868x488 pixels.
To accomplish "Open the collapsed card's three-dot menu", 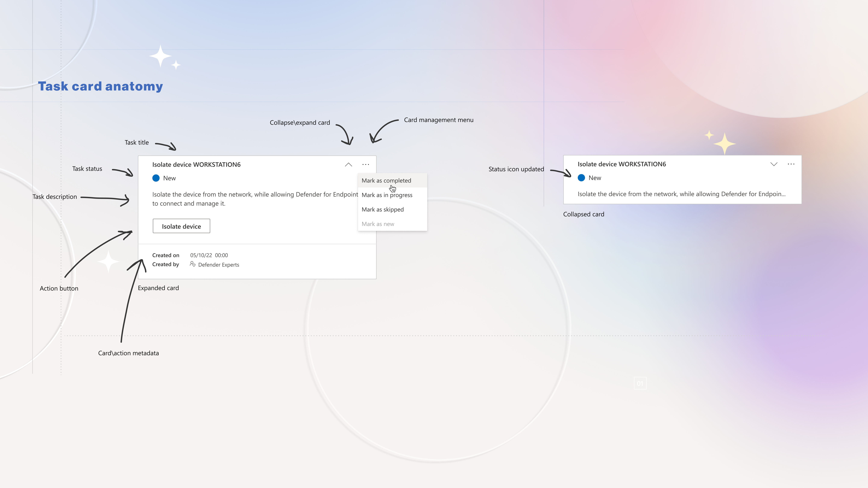I will pyautogui.click(x=791, y=164).
